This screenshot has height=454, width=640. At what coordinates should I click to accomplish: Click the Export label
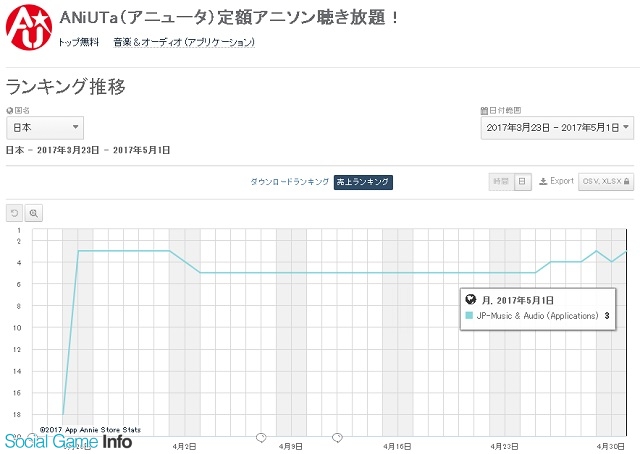tap(562, 181)
